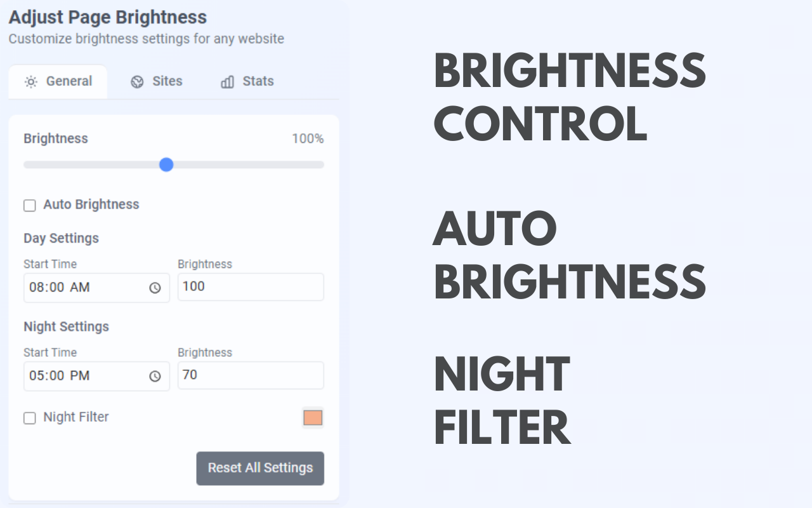
Task: Click the Day Settings brightness field showing 100
Action: [251, 287]
